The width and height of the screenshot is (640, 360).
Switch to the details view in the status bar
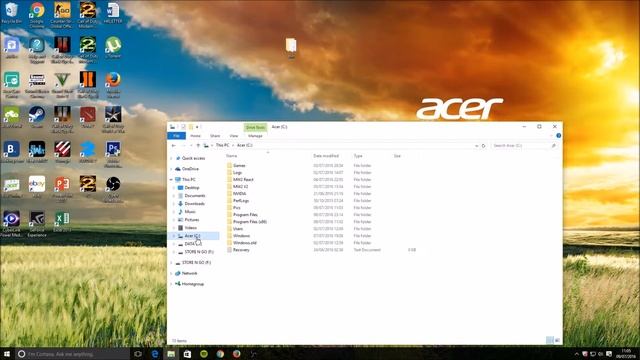click(550, 340)
